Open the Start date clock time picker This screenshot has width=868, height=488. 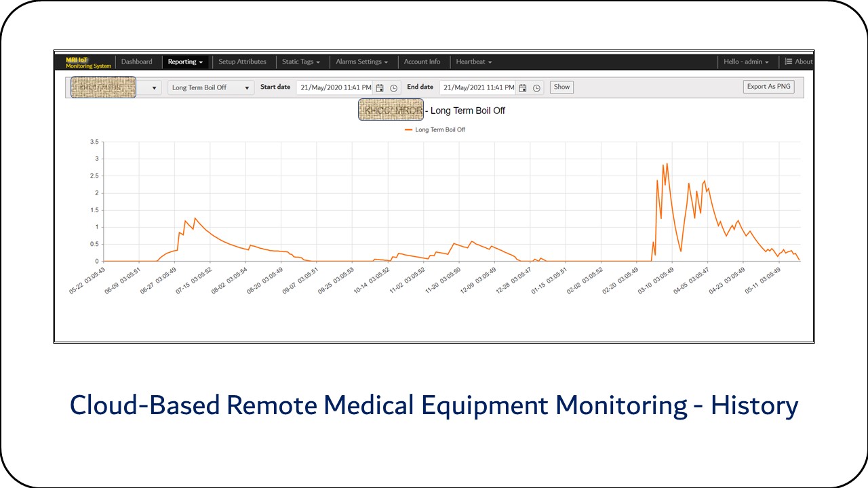394,88
